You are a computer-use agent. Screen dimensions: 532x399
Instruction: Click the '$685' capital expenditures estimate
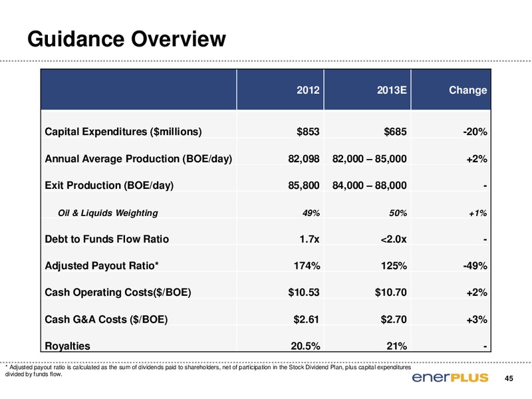click(395, 132)
